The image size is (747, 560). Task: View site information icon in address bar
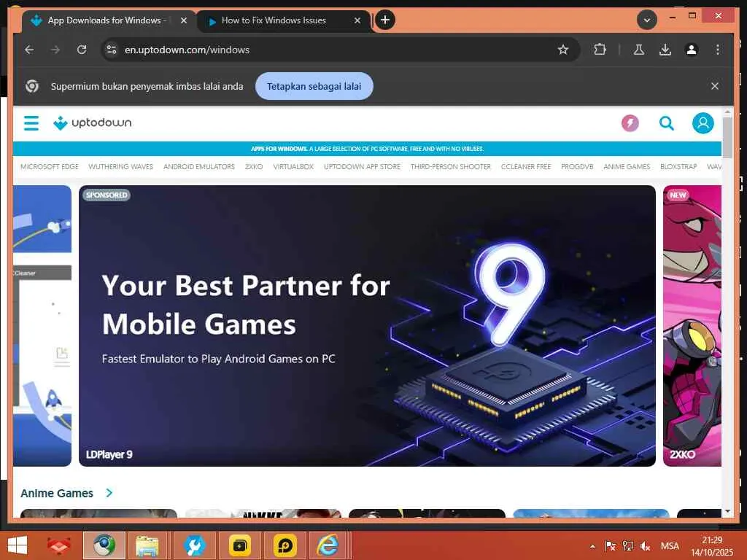(x=112, y=50)
